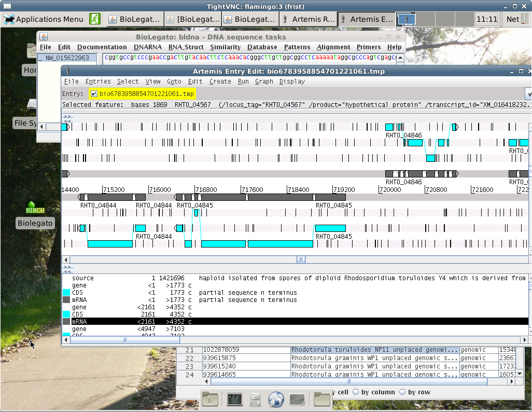The width and height of the screenshot is (532, 412).
Task: Select the 'by row' radio button
Action: (402, 392)
